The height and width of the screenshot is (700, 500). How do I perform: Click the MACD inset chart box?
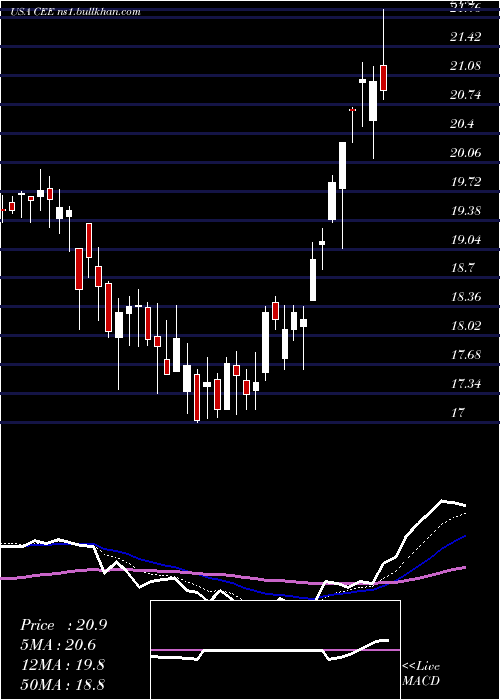(275, 650)
